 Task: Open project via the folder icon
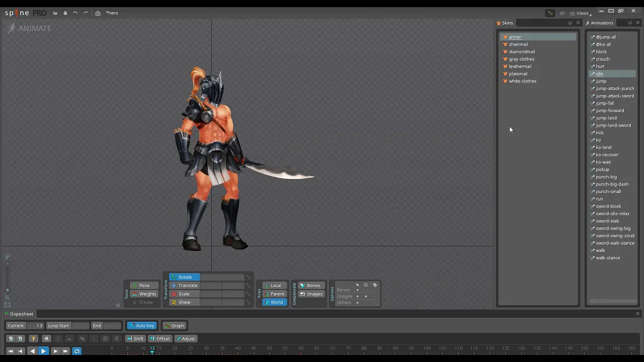(x=55, y=13)
